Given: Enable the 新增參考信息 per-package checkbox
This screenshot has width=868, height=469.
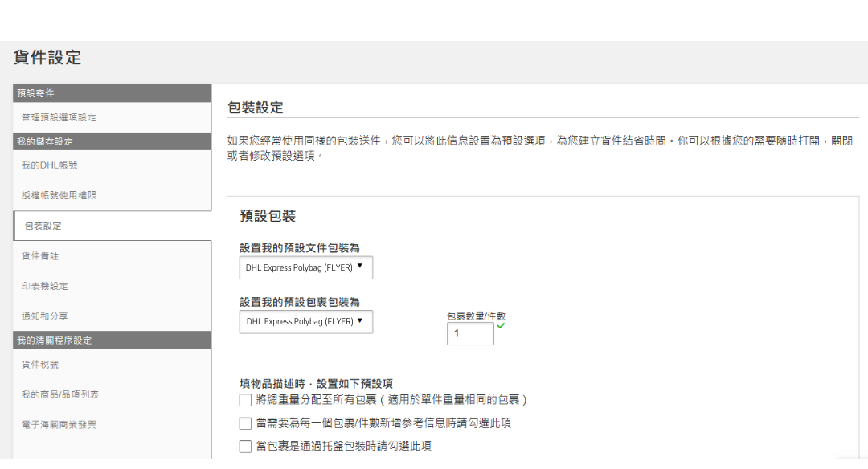Looking at the screenshot, I should point(245,423).
